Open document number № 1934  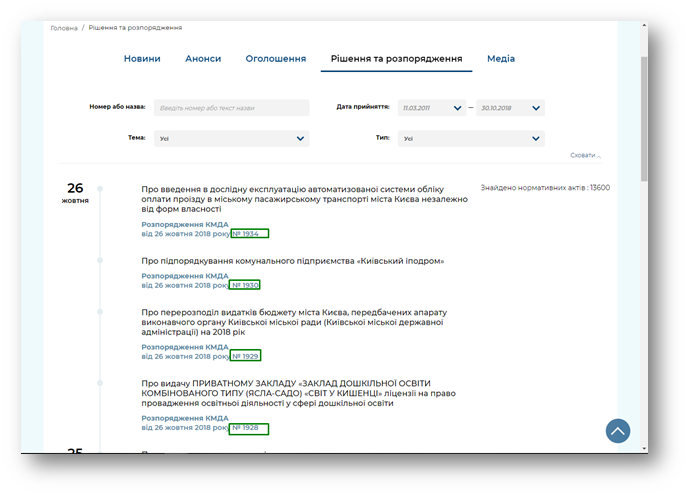point(249,234)
